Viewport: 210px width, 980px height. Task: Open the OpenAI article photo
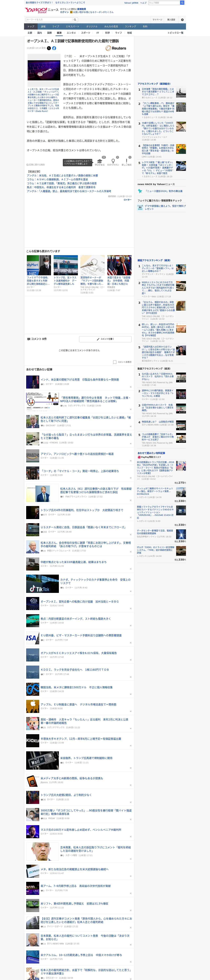(44, 70)
